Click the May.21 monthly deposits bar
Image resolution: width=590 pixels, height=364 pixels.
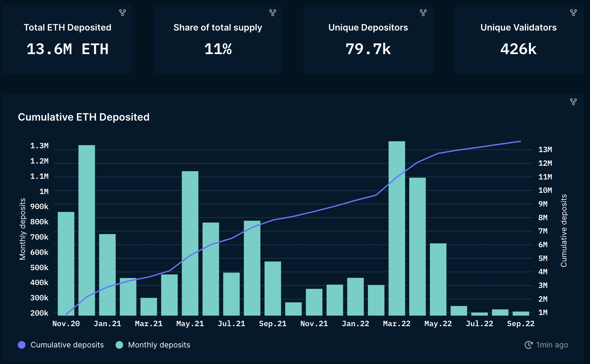click(190, 243)
